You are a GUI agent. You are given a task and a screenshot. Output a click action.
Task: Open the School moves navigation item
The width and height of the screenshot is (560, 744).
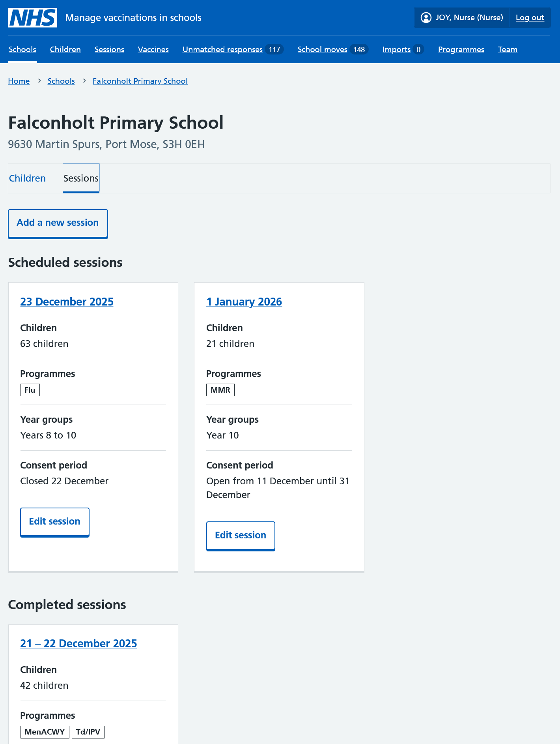tap(322, 49)
